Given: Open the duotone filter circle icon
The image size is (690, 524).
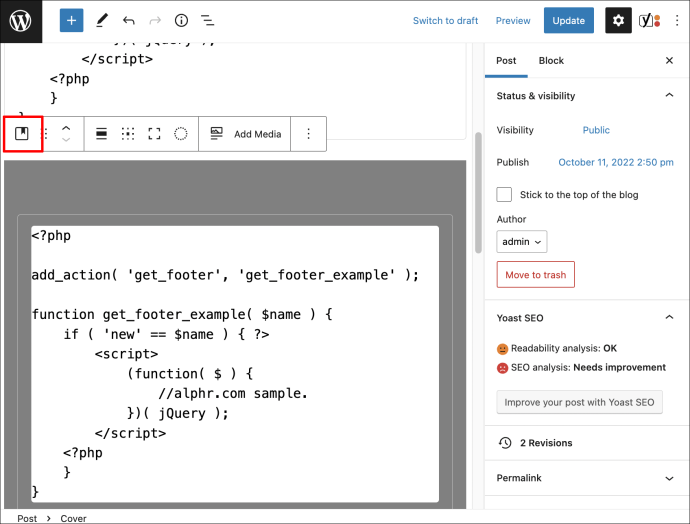Looking at the screenshot, I should point(180,134).
